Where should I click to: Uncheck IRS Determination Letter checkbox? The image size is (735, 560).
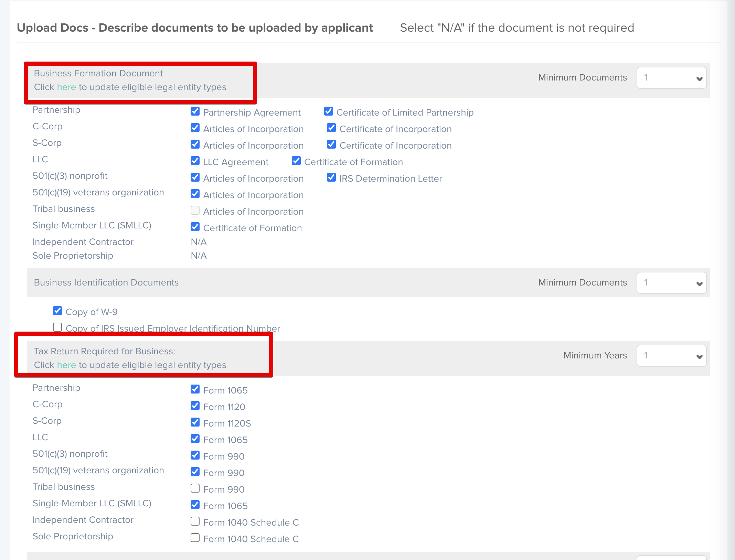click(331, 177)
